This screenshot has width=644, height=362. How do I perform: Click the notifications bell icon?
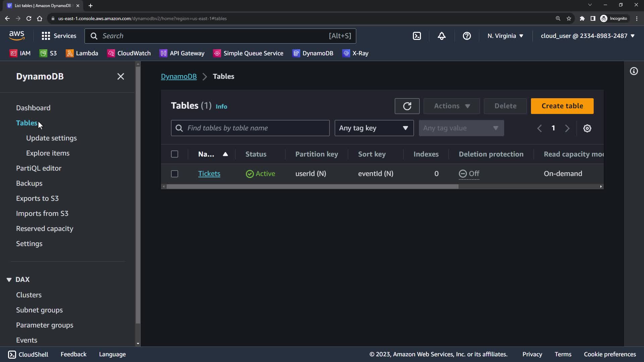coord(442,36)
